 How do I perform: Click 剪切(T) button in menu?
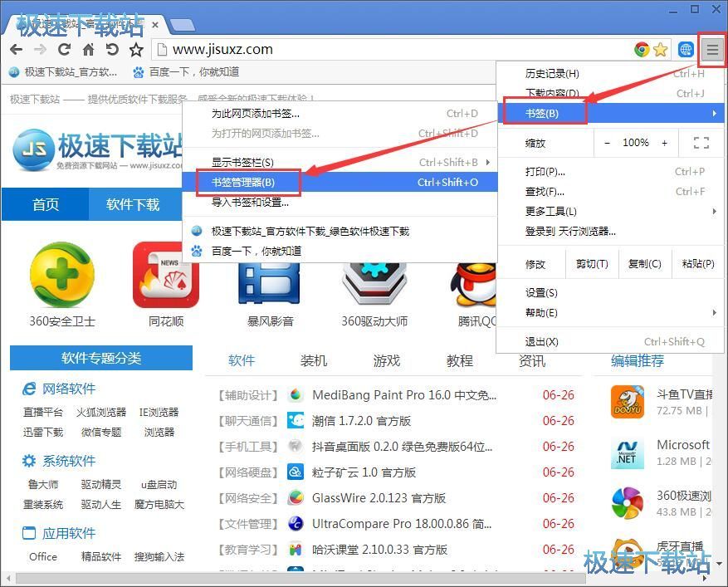click(592, 264)
